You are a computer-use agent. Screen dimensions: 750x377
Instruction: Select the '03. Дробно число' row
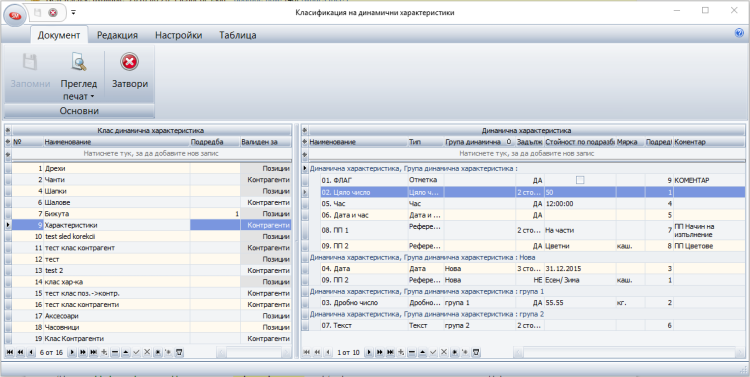tap(532, 303)
